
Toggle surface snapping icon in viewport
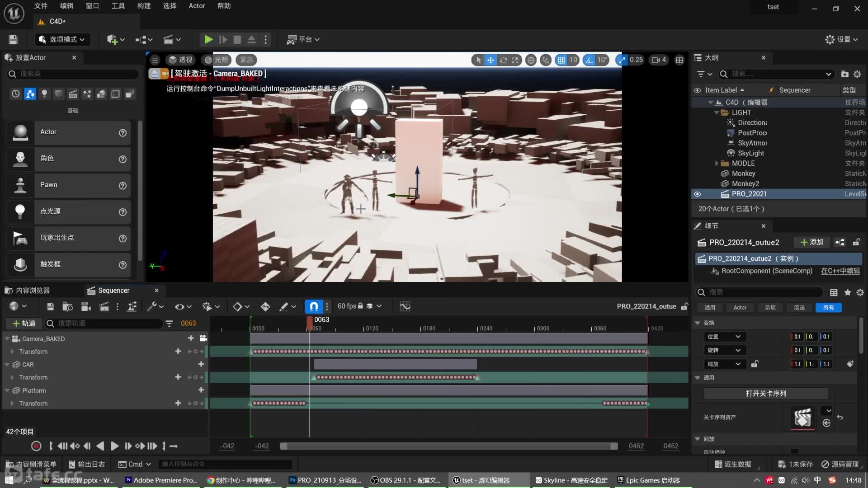546,60
